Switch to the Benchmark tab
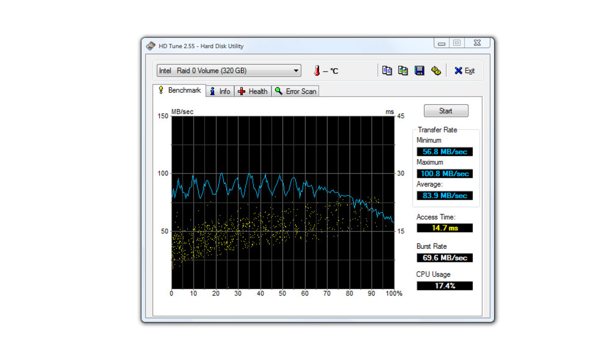The image size is (610, 364). (180, 90)
